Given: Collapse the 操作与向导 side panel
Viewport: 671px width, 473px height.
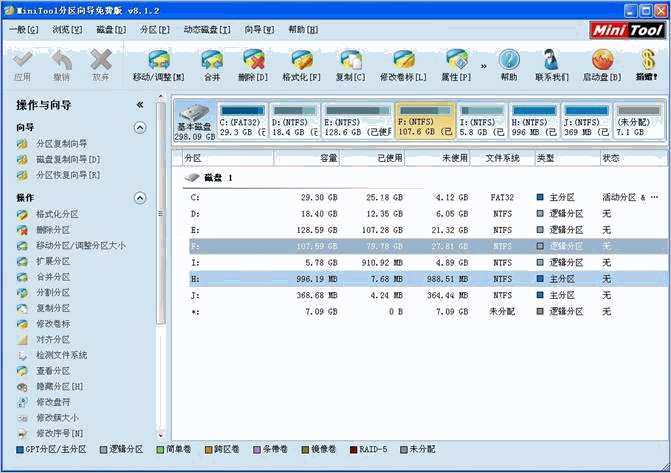Looking at the screenshot, I should tap(140, 105).
